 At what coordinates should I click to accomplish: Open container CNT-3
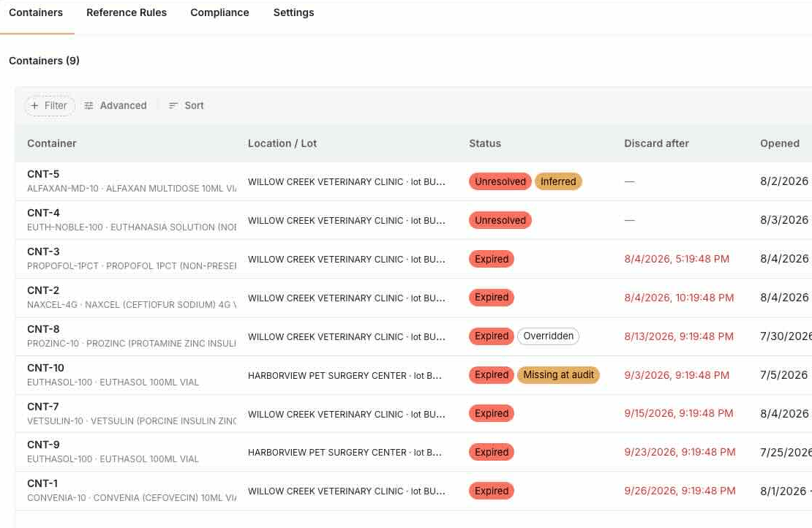(43, 252)
